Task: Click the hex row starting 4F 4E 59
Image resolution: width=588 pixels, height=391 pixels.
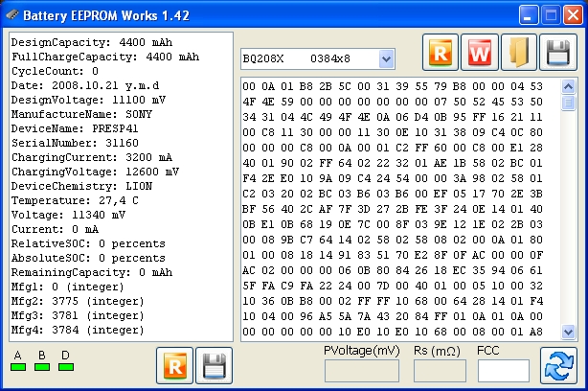Action: tap(393, 102)
